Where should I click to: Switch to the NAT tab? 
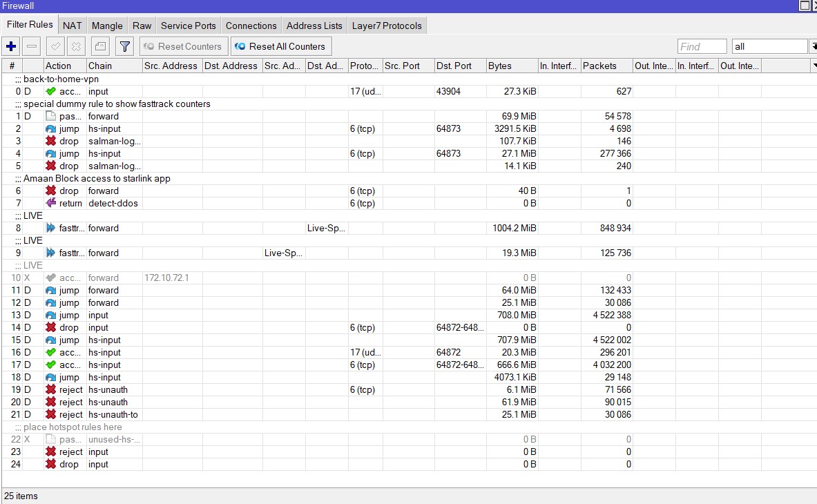pyautogui.click(x=72, y=26)
